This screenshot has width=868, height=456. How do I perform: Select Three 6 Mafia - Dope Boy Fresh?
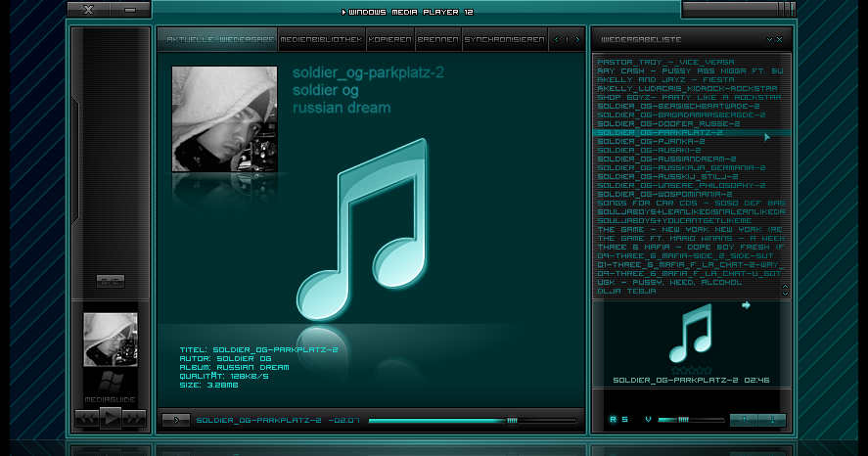point(692,248)
